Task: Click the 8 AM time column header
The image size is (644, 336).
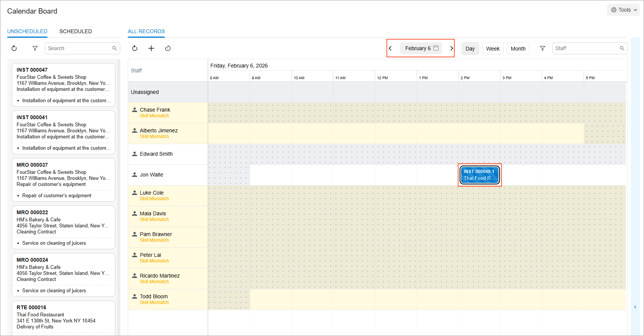Action: [214, 78]
